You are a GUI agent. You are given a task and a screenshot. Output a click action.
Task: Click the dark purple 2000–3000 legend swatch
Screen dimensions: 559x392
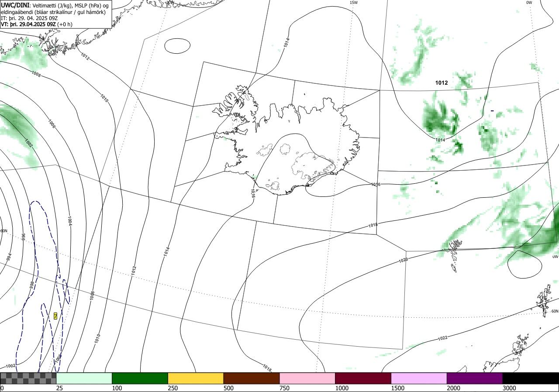(475, 378)
